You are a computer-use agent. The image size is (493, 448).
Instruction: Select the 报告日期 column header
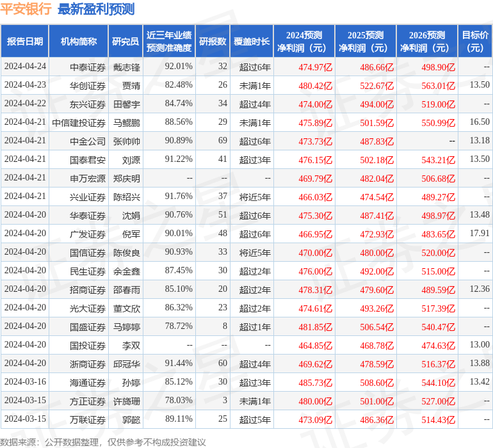click(x=25, y=41)
